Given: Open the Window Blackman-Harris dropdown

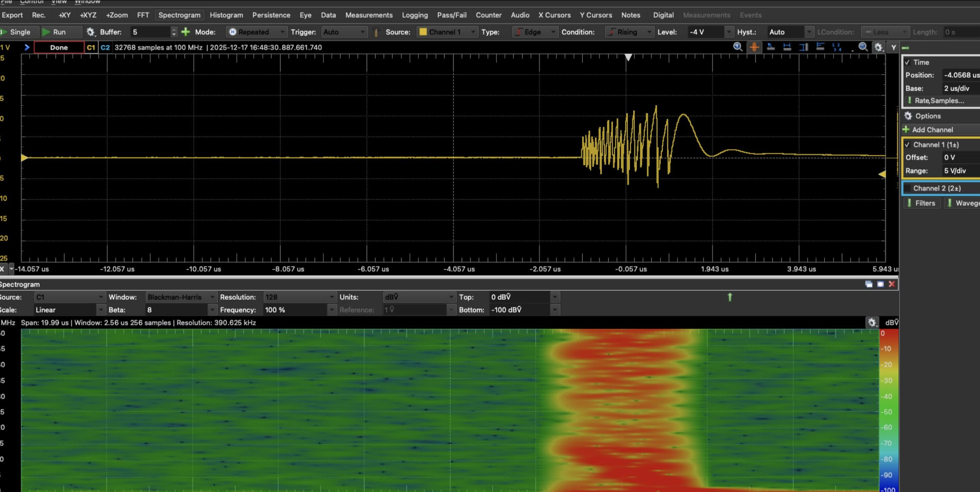Looking at the screenshot, I should (x=181, y=297).
